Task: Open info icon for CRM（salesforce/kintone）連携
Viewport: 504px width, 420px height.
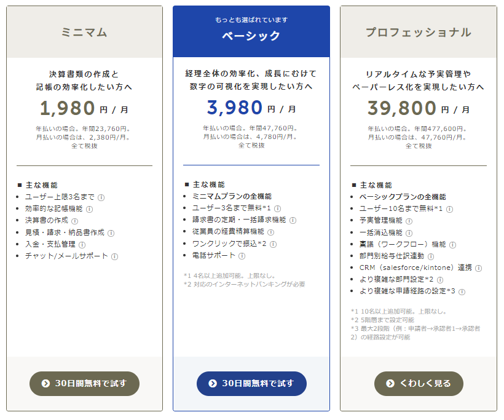Action: pyautogui.click(x=478, y=268)
